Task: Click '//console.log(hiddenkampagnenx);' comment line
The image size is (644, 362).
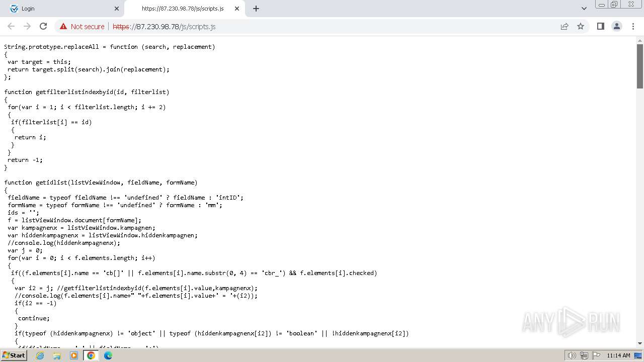Action: (64, 243)
